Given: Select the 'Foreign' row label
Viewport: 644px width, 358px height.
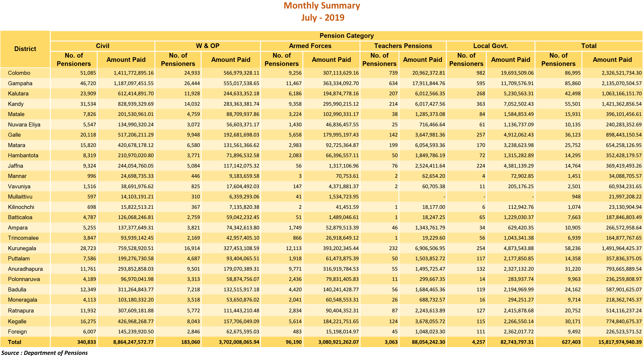Looking at the screenshot, I should click(17, 332).
